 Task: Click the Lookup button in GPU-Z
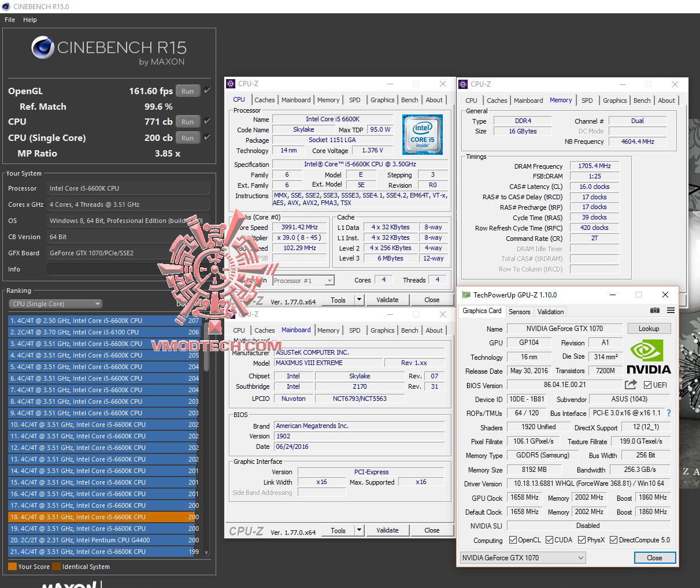649,328
